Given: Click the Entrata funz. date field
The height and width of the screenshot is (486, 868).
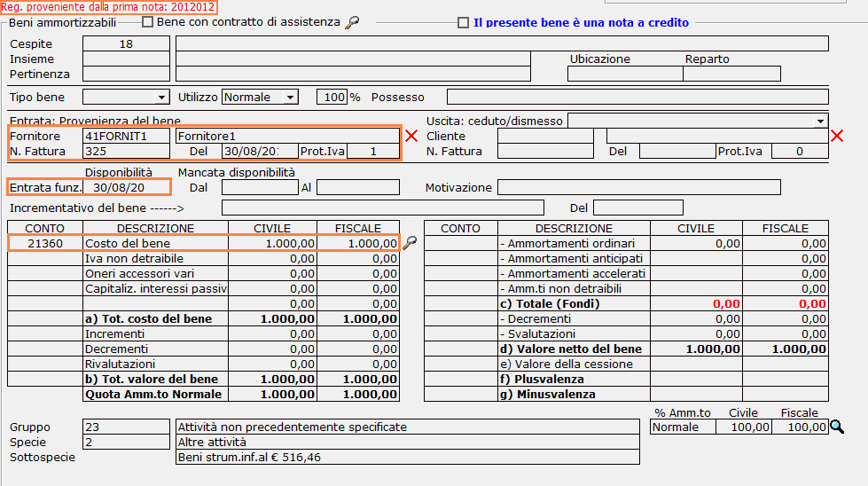Looking at the screenshot, I should coord(126,187).
